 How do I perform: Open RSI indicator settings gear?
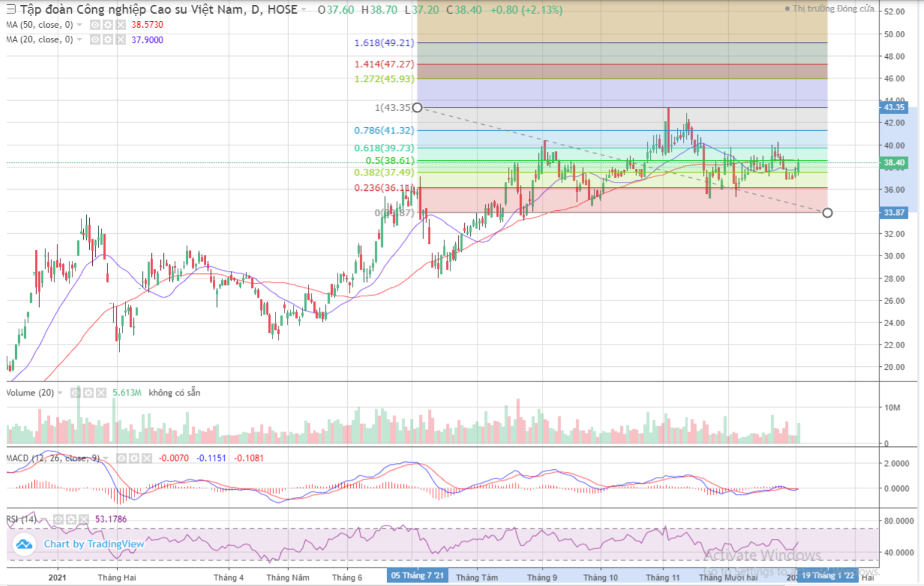pos(71,519)
